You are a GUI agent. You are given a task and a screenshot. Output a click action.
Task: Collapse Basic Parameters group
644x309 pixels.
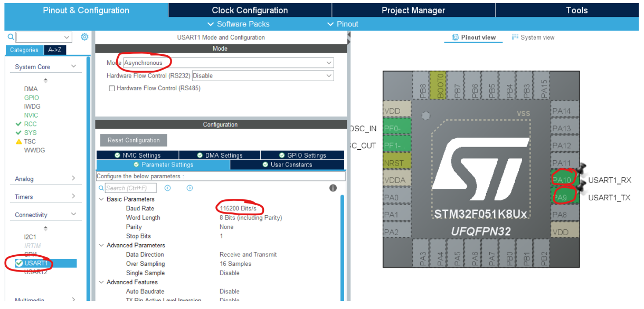(101, 199)
